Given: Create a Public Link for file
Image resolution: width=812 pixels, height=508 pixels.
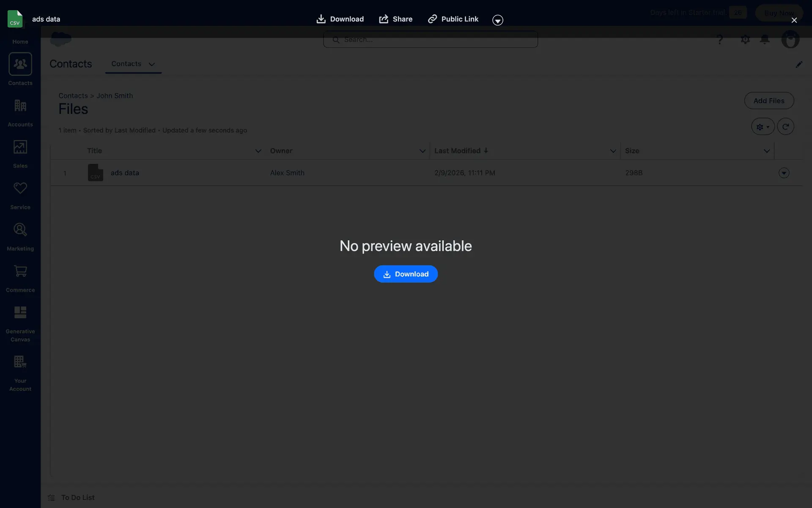Looking at the screenshot, I should click(x=453, y=19).
